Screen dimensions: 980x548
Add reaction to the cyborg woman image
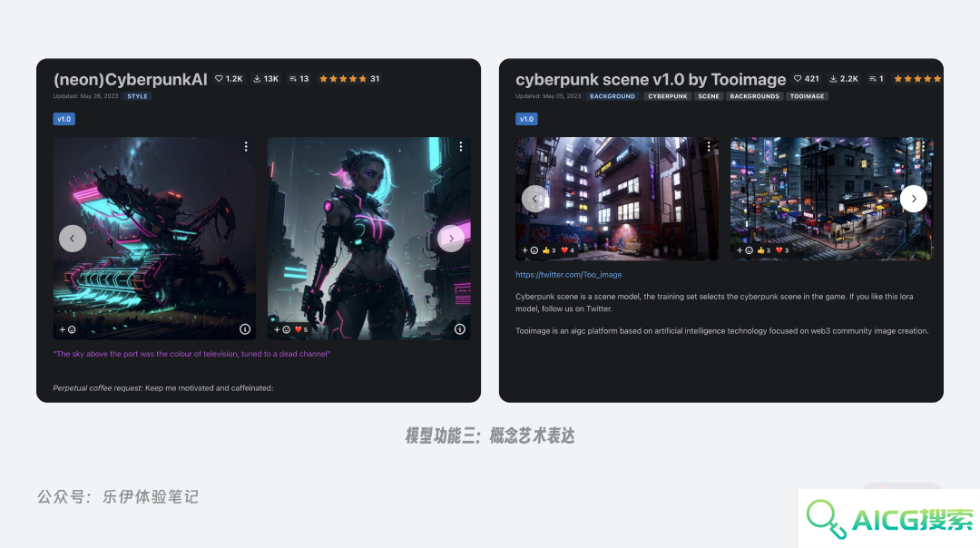(282, 329)
